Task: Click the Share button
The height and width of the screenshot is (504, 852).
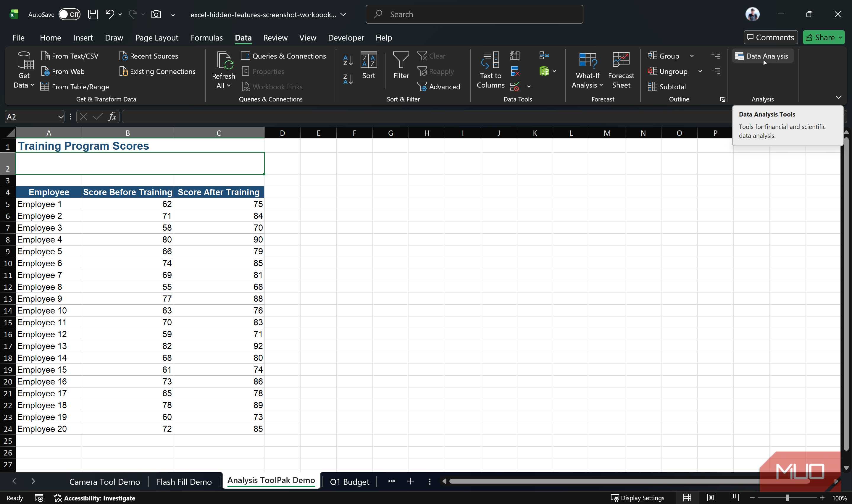Action: coord(824,37)
